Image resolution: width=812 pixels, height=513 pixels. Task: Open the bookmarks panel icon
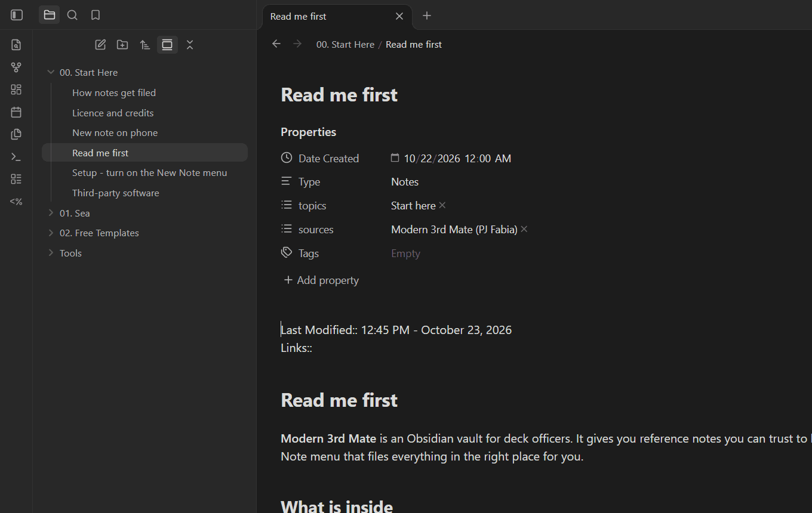[96, 15]
